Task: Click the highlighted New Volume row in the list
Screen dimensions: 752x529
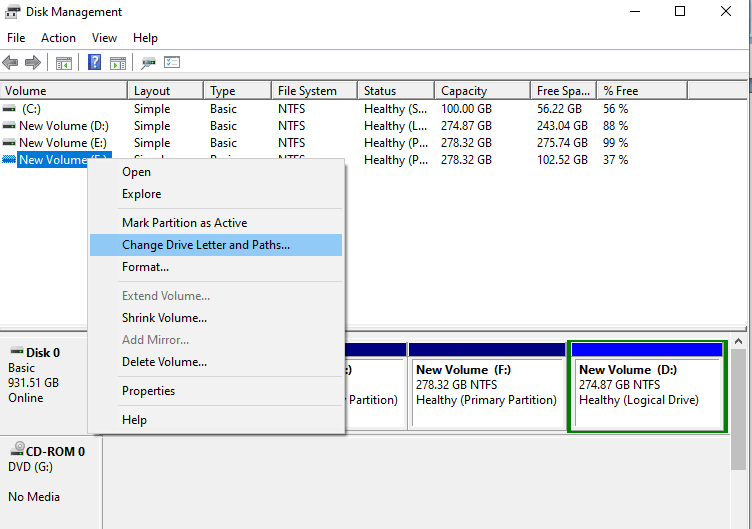Action: 53,159
